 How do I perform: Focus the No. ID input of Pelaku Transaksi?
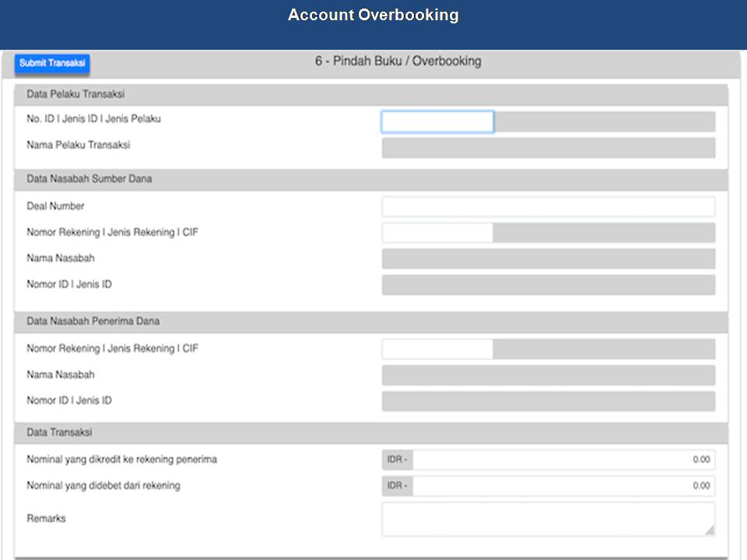(437, 122)
